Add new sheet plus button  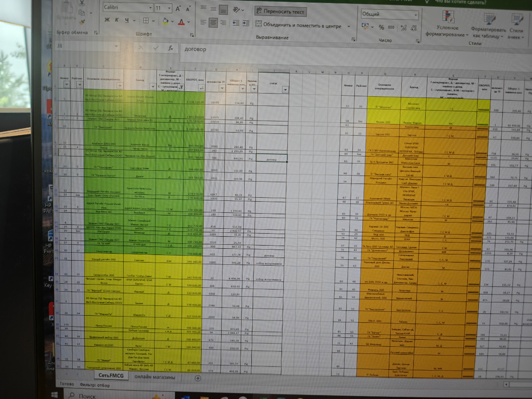click(198, 378)
